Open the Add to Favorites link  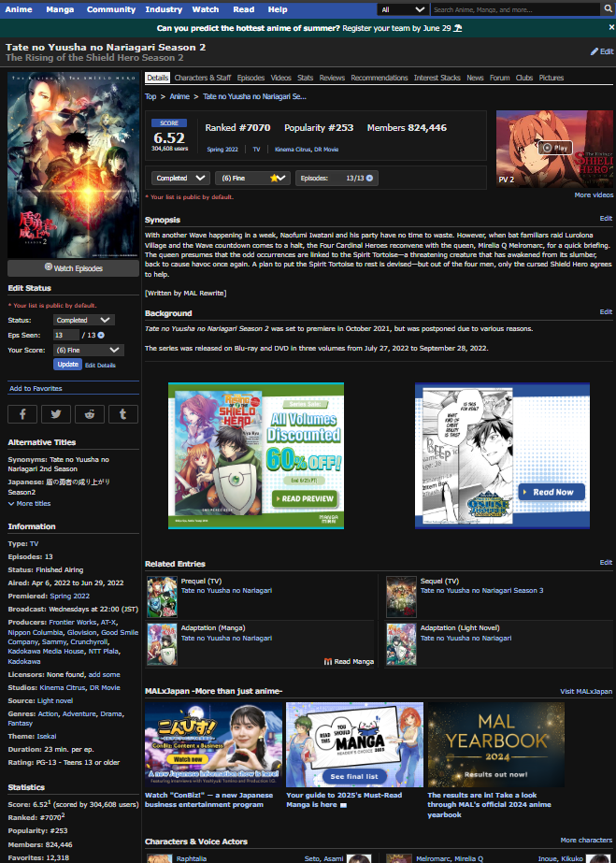pyautogui.click(x=35, y=388)
